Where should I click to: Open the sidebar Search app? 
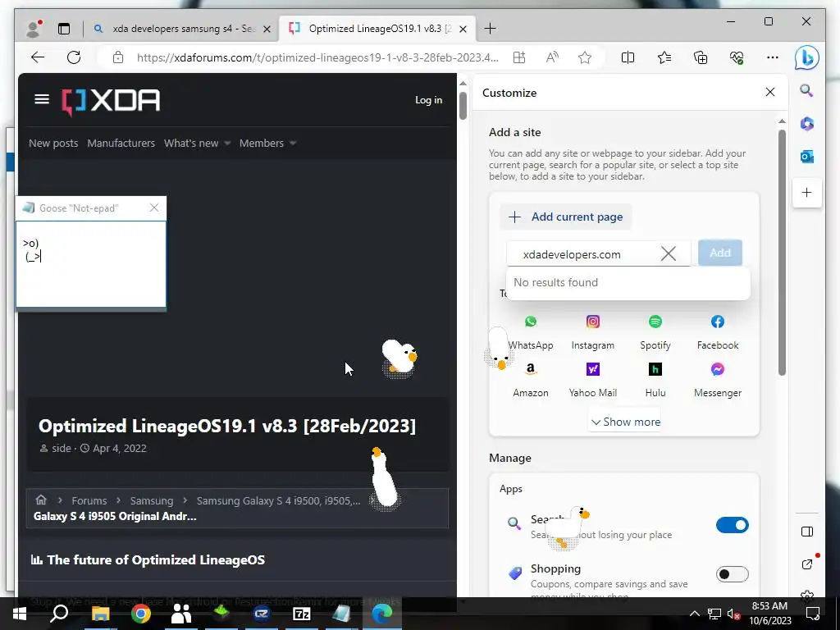(807, 90)
